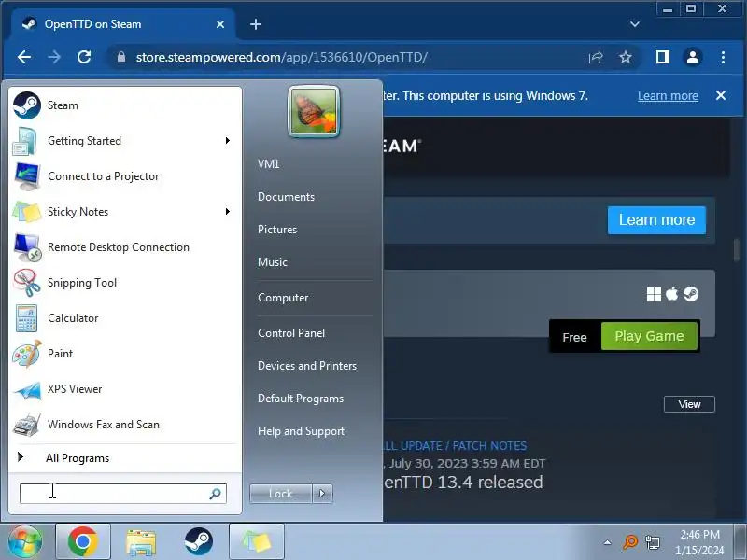Open Sticky Notes from the Start menu
This screenshot has height=560, width=747.
click(x=124, y=212)
